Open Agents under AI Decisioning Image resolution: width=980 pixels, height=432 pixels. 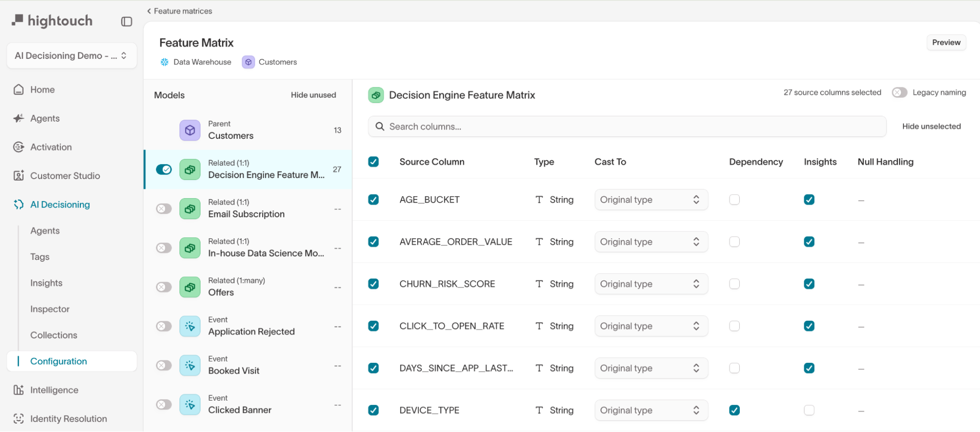click(x=45, y=231)
